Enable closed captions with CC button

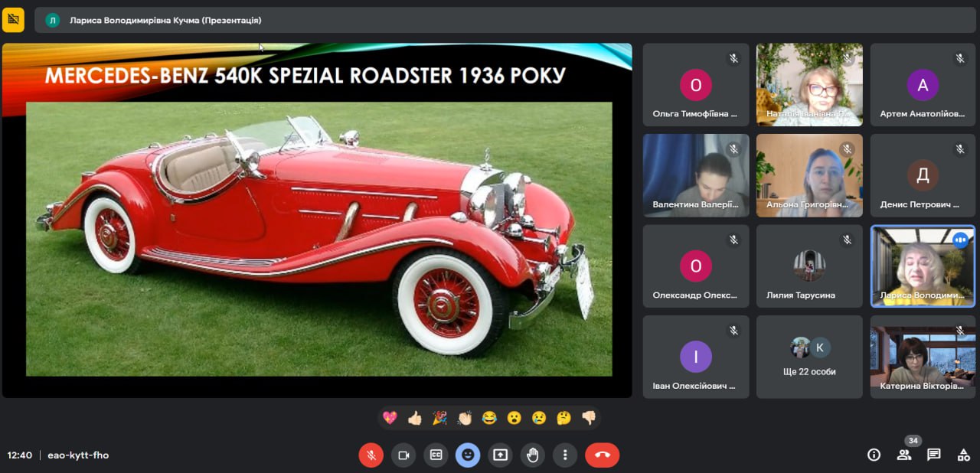[x=436, y=455]
